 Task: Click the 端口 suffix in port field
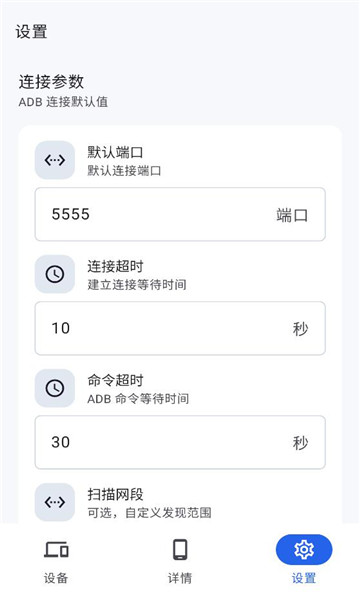click(292, 215)
